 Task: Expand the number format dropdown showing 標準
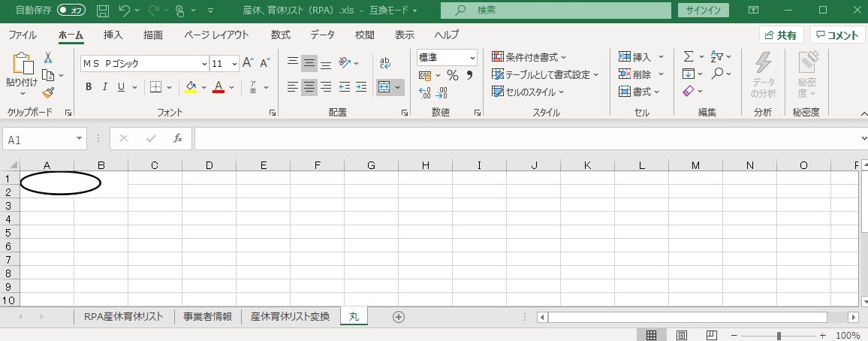[472, 58]
